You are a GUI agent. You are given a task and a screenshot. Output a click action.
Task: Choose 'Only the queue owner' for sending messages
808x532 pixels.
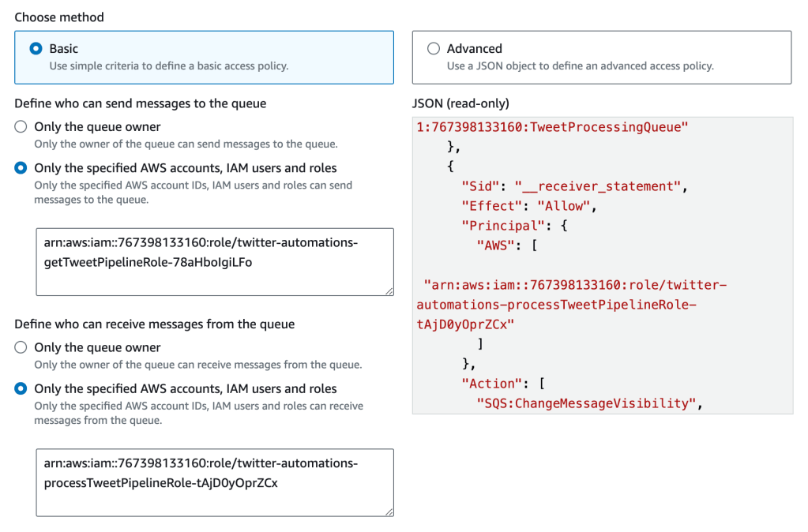(21, 127)
